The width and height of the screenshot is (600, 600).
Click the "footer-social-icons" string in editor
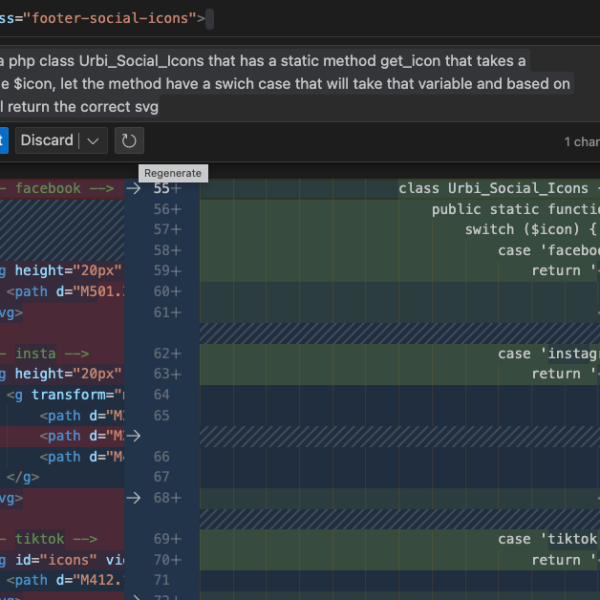[x=110, y=18]
